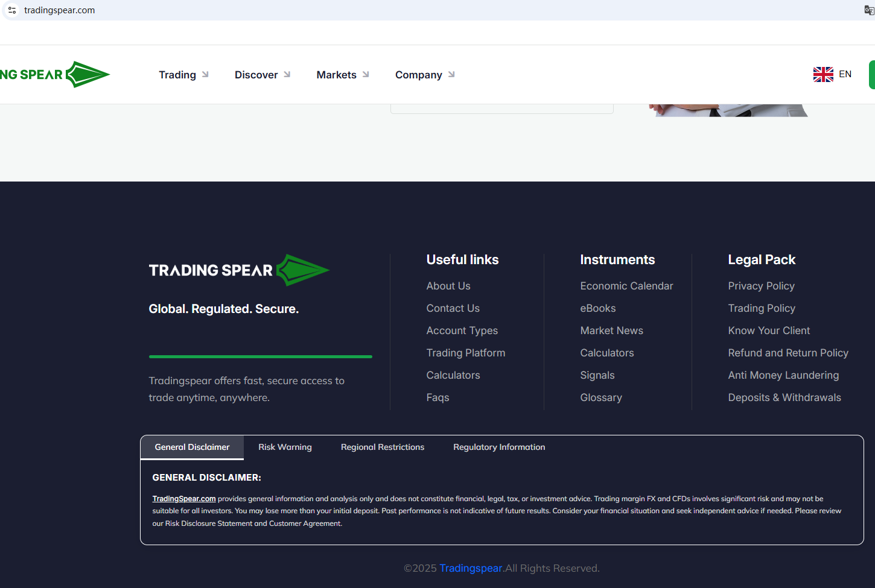Click the Trading Spear footer logo
The height and width of the screenshot is (588, 875).
[x=239, y=270]
